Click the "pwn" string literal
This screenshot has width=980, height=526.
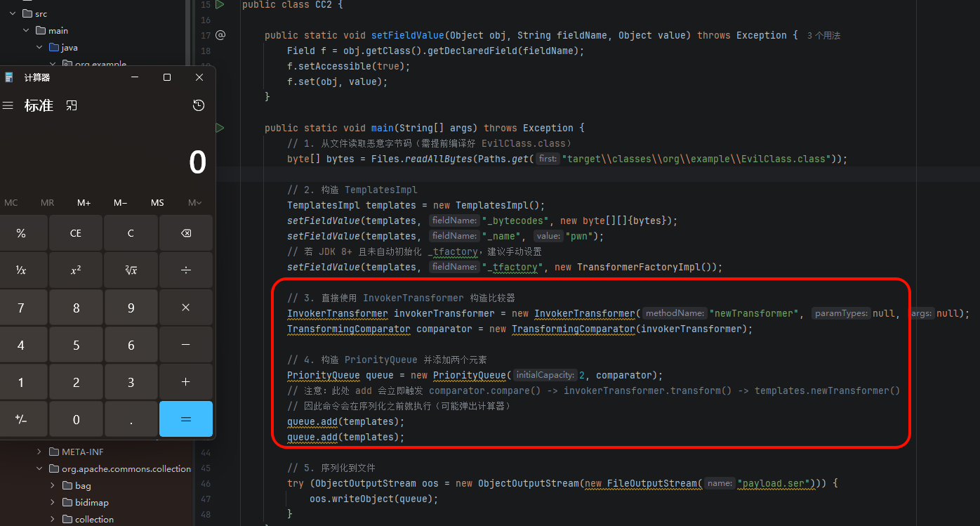(x=580, y=236)
